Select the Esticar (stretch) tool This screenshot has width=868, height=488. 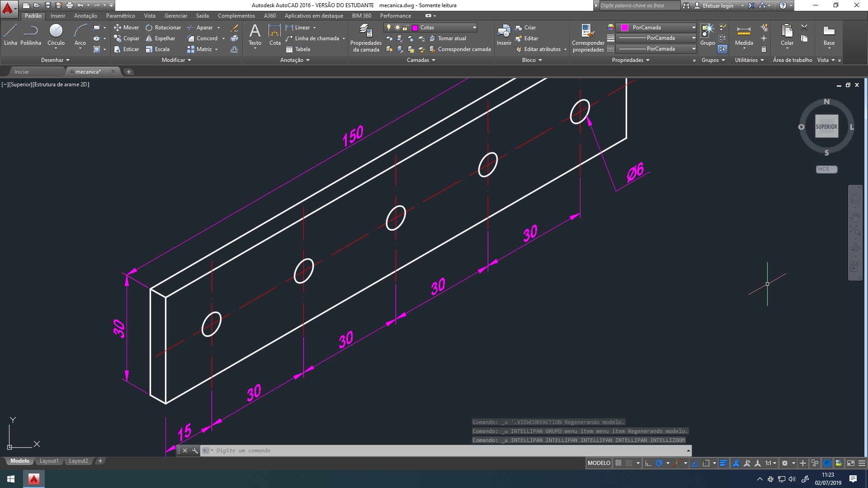126,49
